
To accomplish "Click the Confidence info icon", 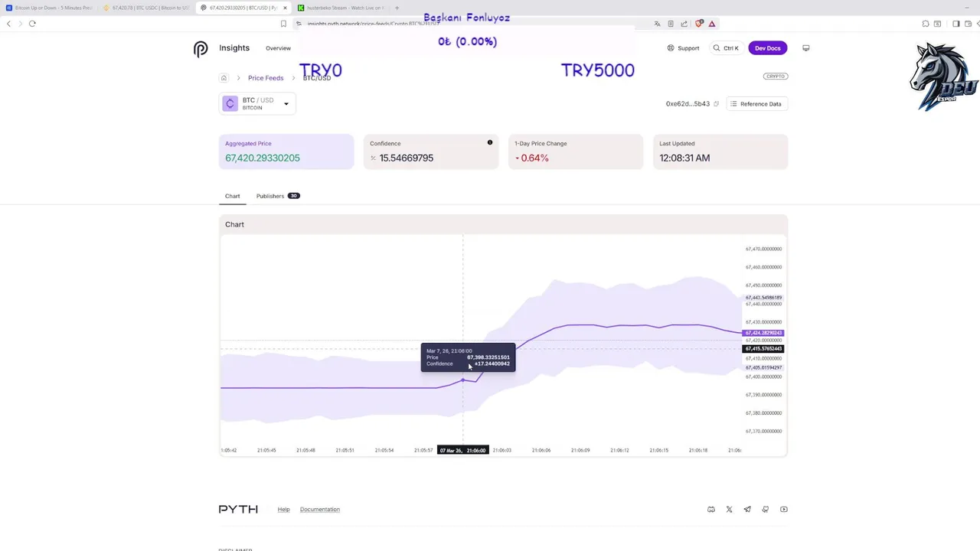I will (x=490, y=142).
